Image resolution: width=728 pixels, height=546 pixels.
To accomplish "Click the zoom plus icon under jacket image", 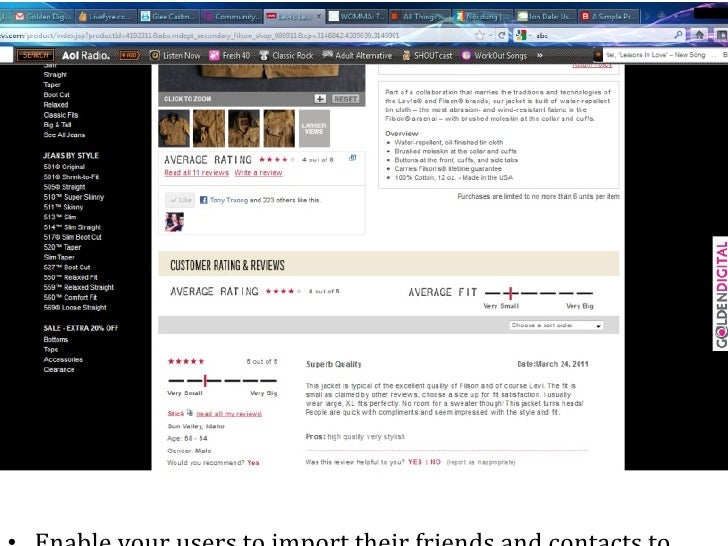I will pos(320,98).
